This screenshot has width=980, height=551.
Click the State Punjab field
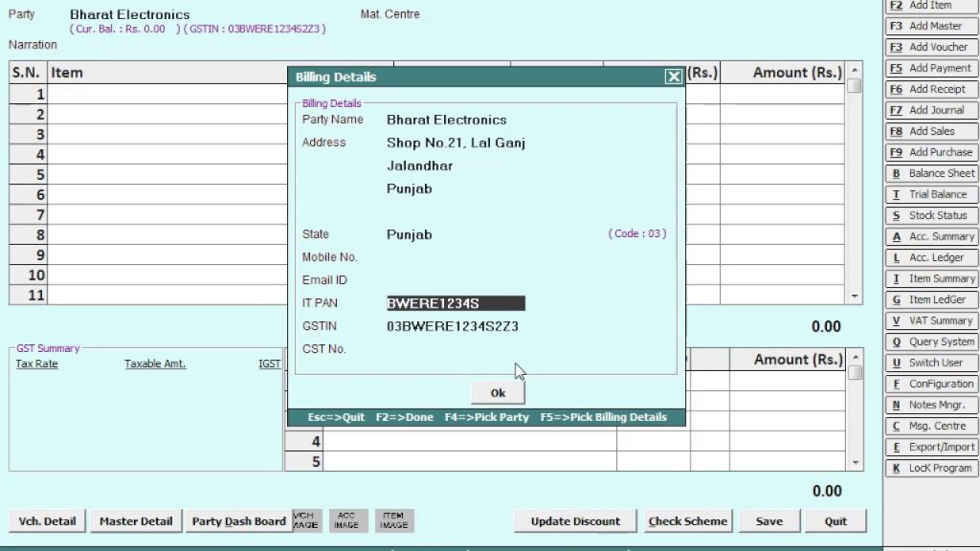(409, 235)
